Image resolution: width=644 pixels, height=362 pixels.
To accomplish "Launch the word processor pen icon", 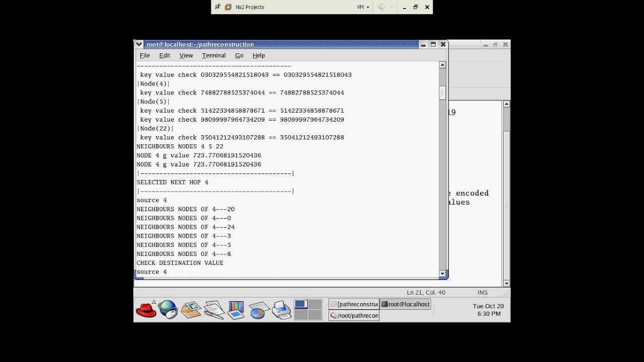I will (214, 309).
